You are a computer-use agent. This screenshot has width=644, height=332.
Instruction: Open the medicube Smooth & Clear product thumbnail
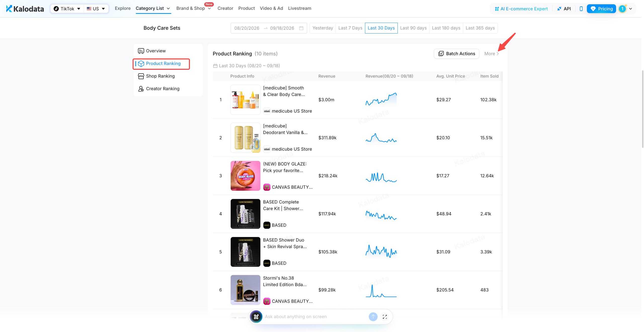[x=245, y=100]
